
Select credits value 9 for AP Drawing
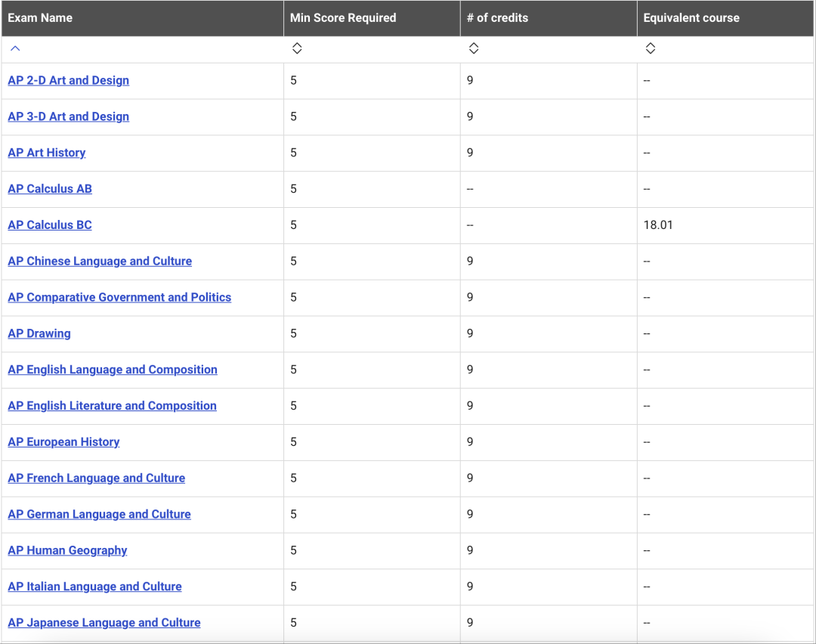pos(470,333)
